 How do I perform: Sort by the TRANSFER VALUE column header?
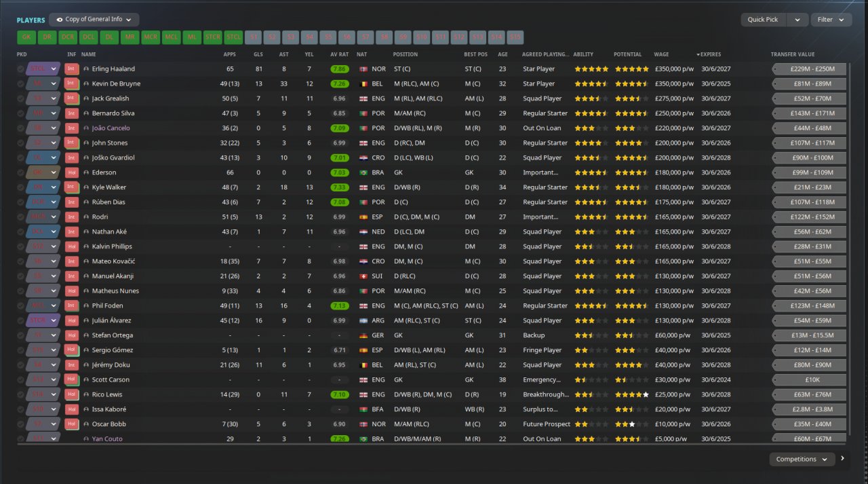793,54
